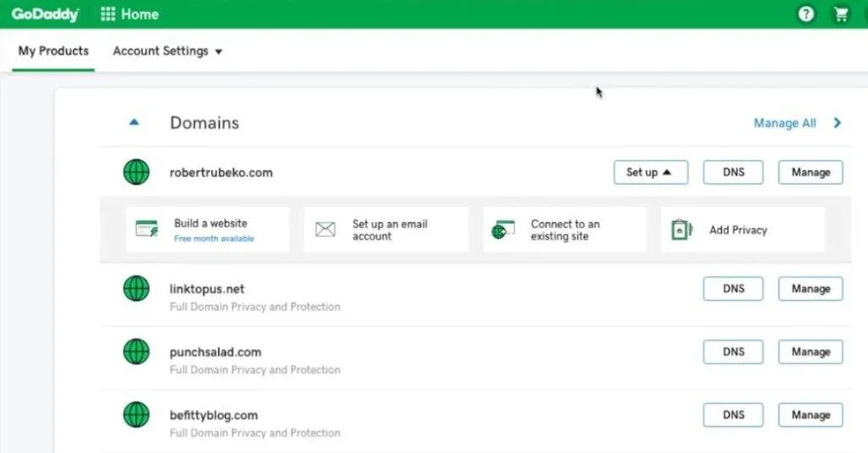Viewport: 868px width, 453px height.
Task: Click the globe icon for linktopus.net
Action: coord(136,288)
